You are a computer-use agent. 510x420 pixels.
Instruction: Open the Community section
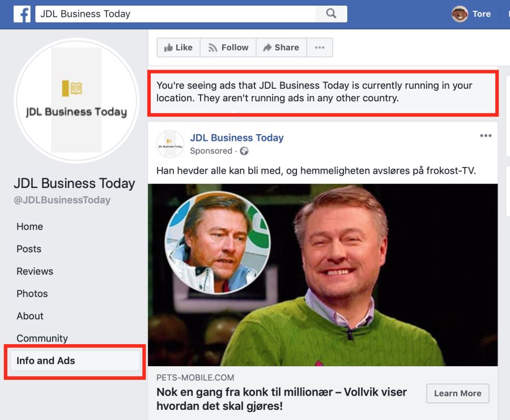42,338
